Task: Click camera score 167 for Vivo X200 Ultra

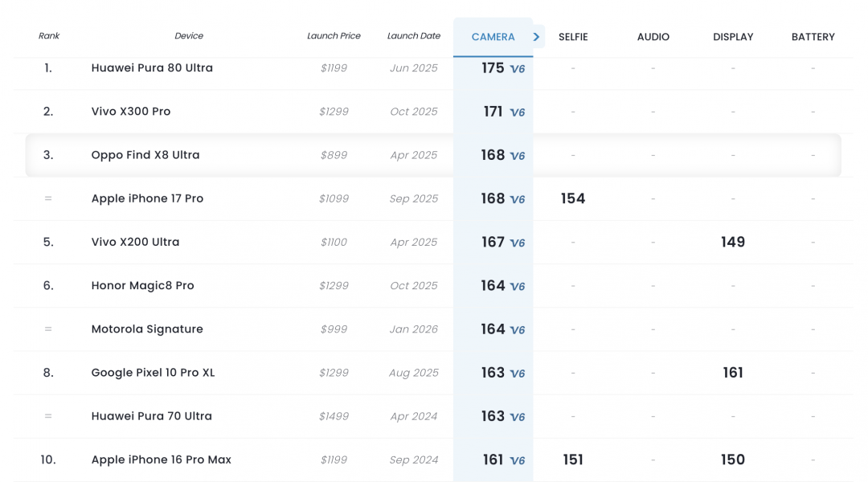Action: click(493, 242)
